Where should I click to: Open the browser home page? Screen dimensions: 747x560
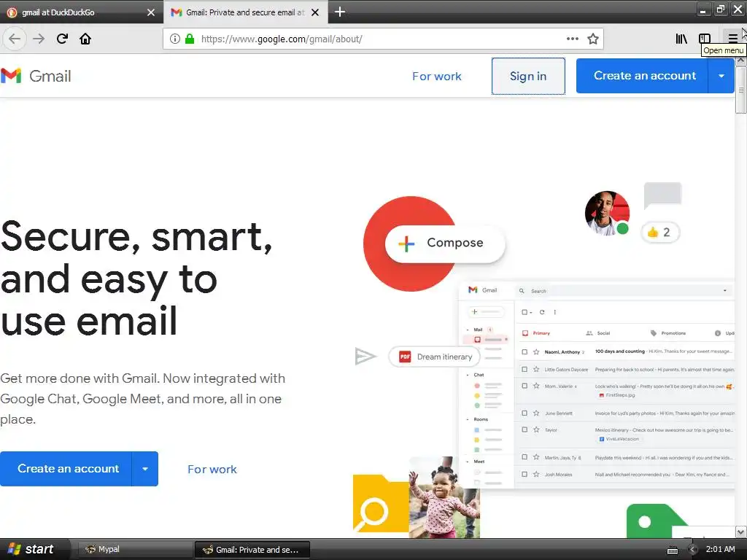85,39
